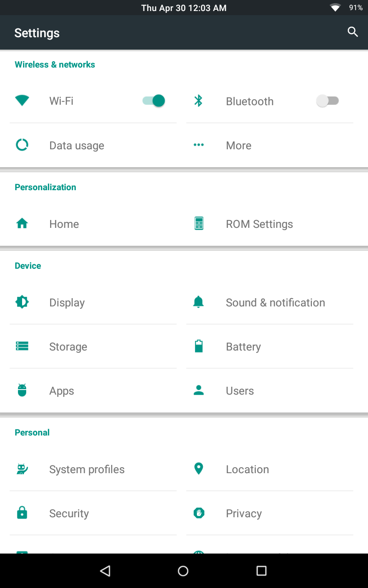
Task: Tap the recent apps square button
Action: click(261, 571)
